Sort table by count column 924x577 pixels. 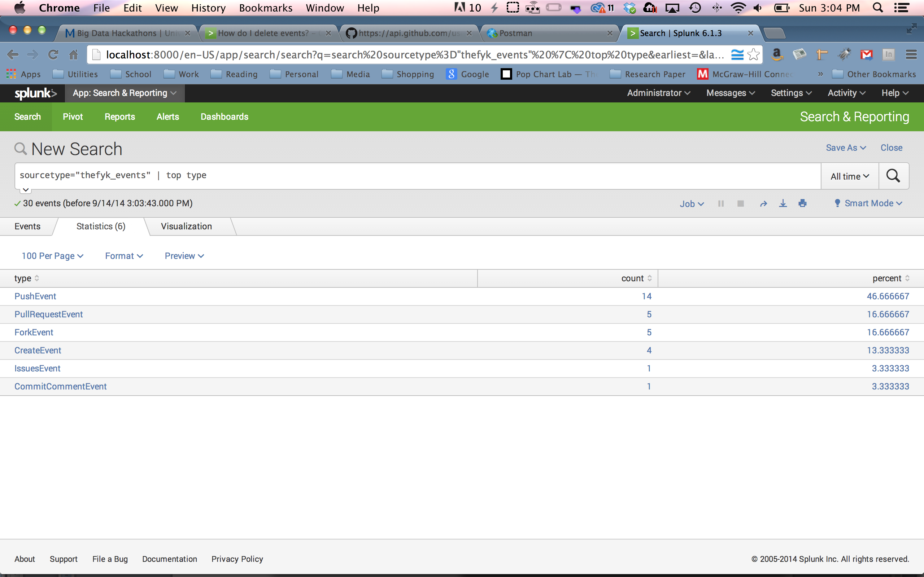[636, 278]
